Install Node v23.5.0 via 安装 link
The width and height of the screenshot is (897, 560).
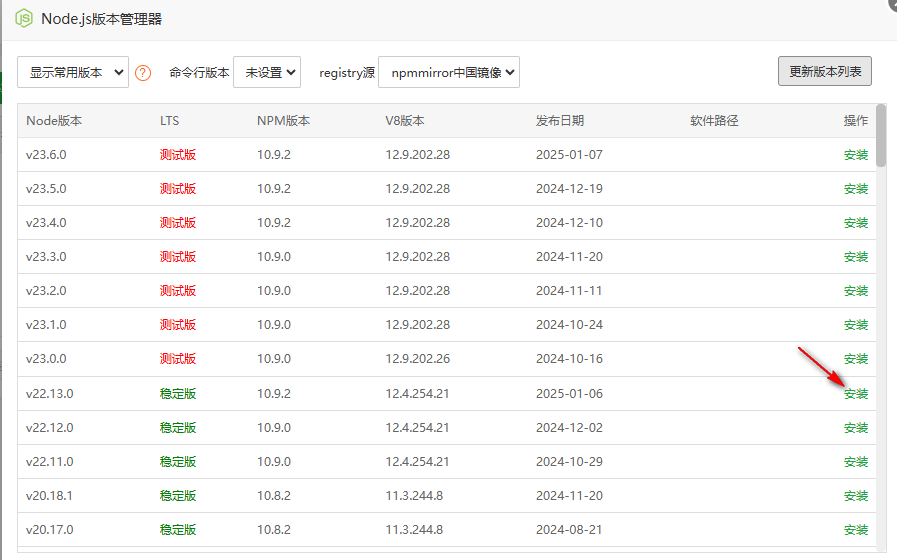pyautogui.click(x=856, y=189)
